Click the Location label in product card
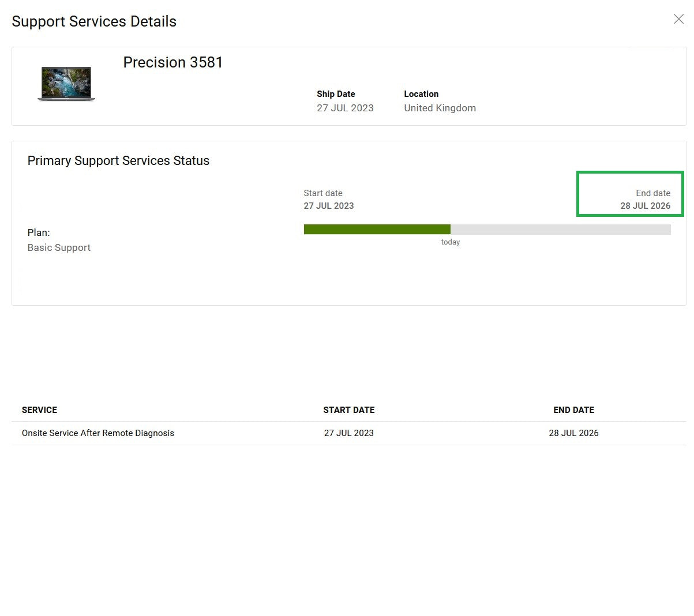 coord(421,94)
